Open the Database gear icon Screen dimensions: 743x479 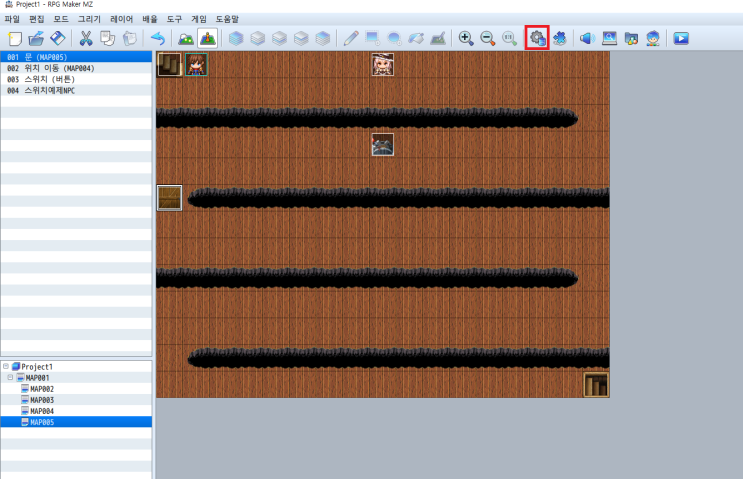coord(537,38)
